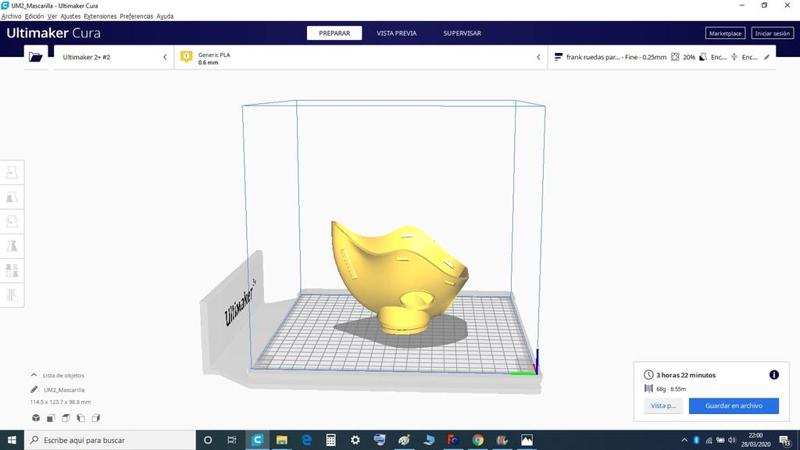Screen dimensions: 800x450
Task: Click the filament spool icon by 68g
Action: 648,388
